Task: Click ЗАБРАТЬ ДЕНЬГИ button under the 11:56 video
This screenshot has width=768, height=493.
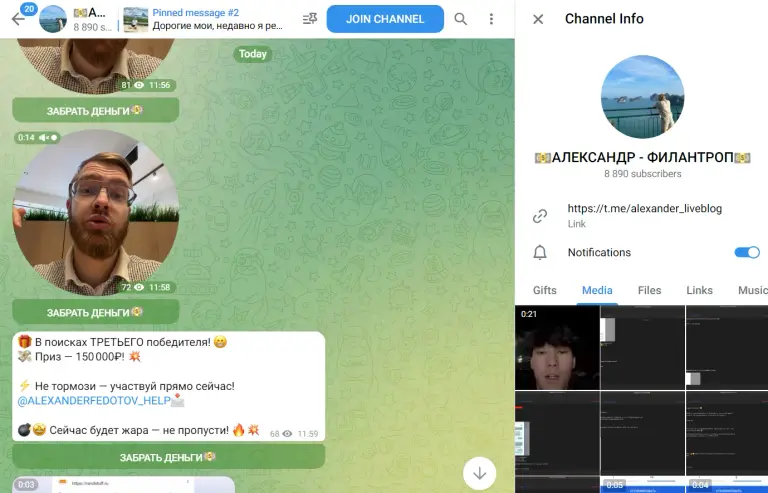Action: (x=96, y=111)
